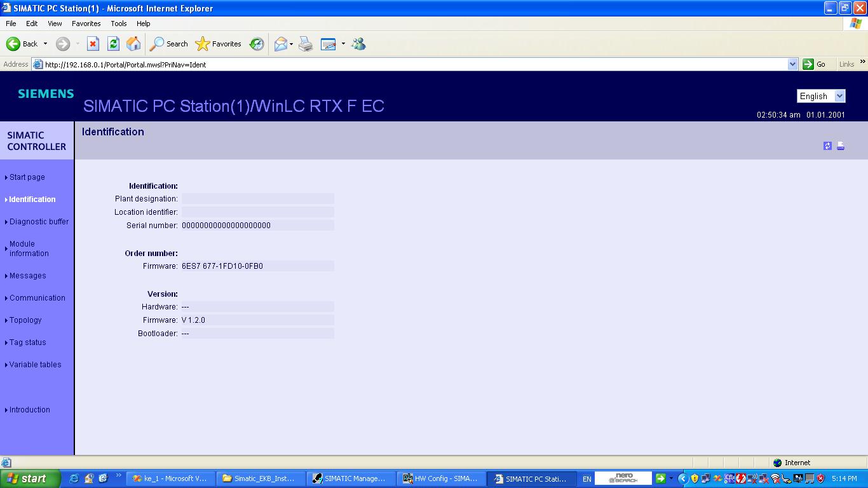The width and height of the screenshot is (868, 488).
Task: Click the wireless network tray icon
Action: pyautogui.click(x=775, y=478)
